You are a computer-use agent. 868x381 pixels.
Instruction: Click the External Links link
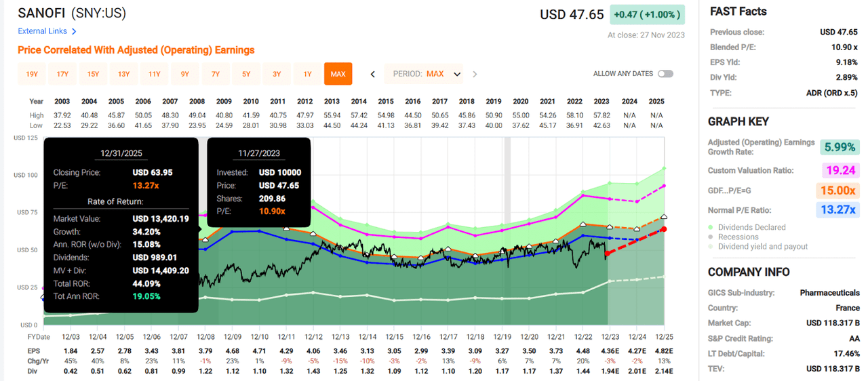coord(43,31)
